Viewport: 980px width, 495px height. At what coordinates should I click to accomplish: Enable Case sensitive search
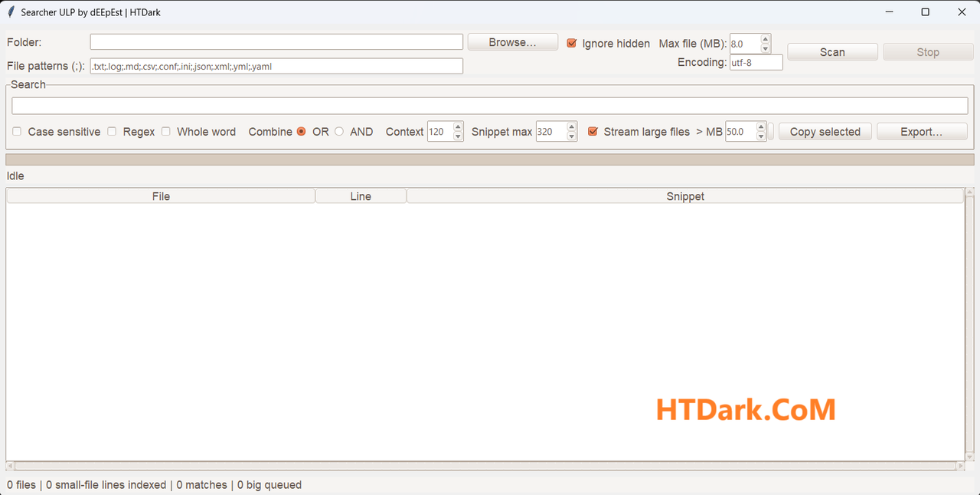17,132
